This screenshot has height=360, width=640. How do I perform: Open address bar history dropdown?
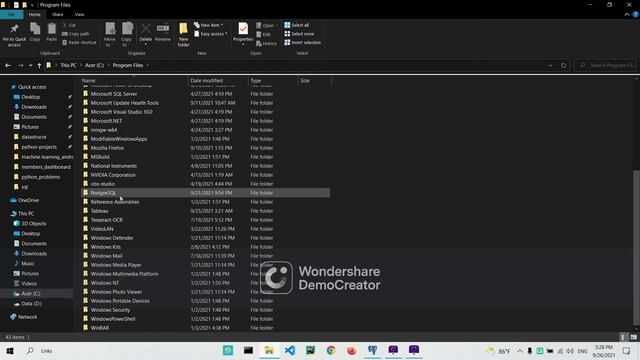click(551, 65)
